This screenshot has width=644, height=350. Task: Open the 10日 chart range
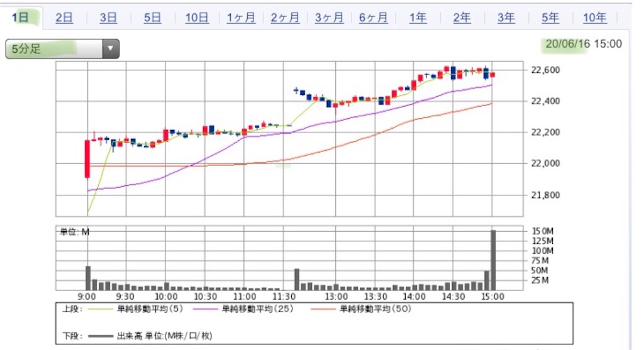pos(197,18)
